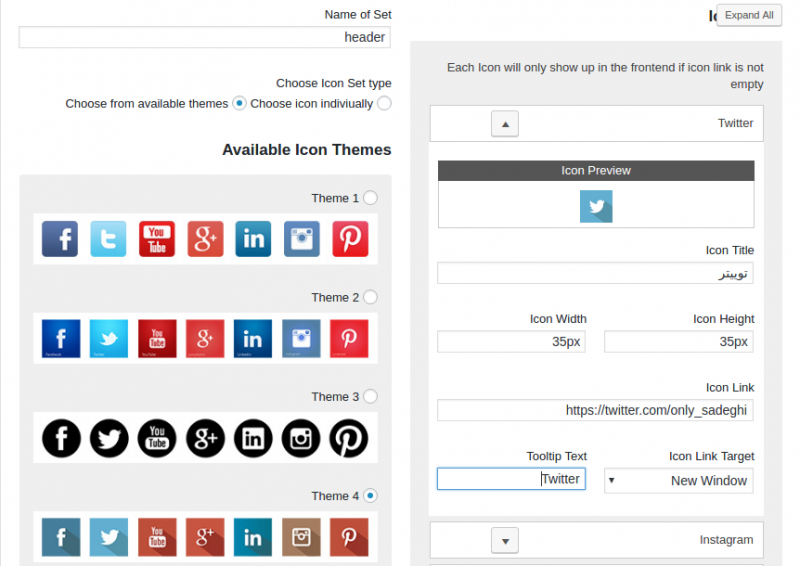Click the Theme 2 Twitter icon
Viewport: 800px width, 566px height.
(x=109, y=338)
